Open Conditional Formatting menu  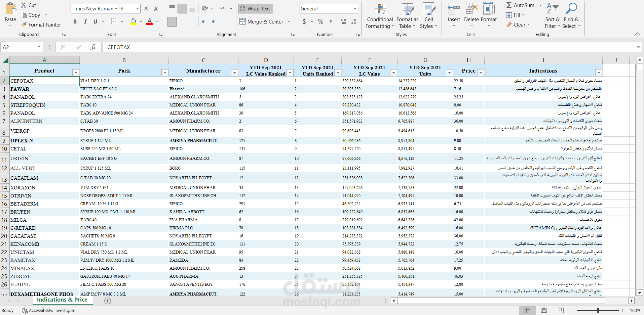pos(380,16)
